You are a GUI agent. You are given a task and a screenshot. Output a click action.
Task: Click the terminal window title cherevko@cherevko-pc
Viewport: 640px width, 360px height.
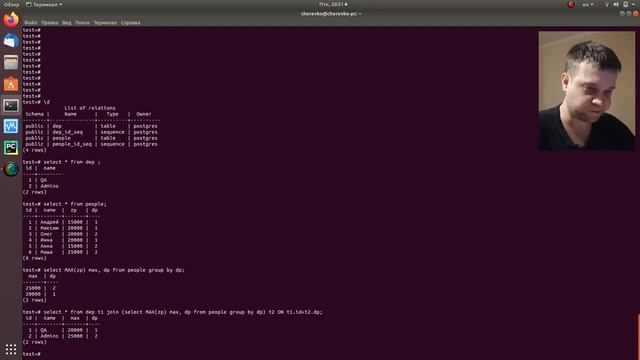[331, 13]
